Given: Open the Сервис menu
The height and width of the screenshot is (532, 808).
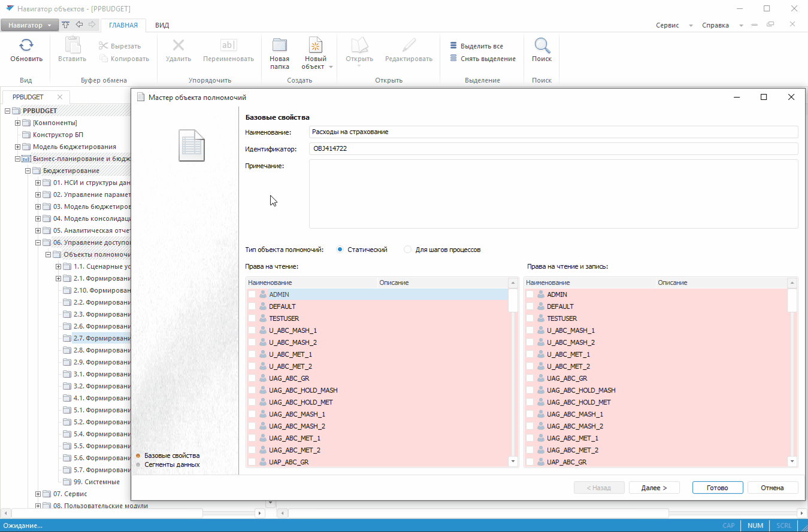Looking at the screenshot, I should [x=667, y=25].
